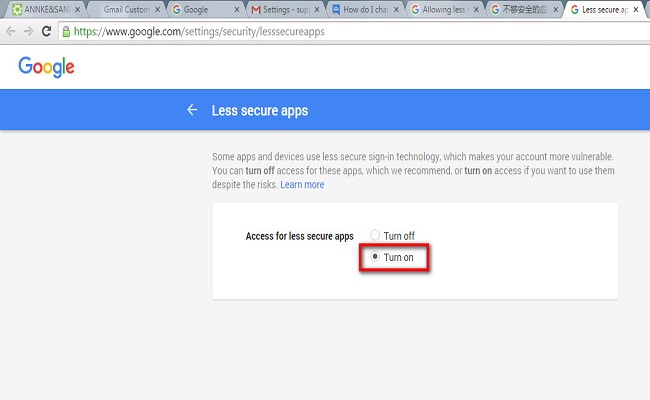
Task: Click the Access for less secure apps label
Action: 299,236
